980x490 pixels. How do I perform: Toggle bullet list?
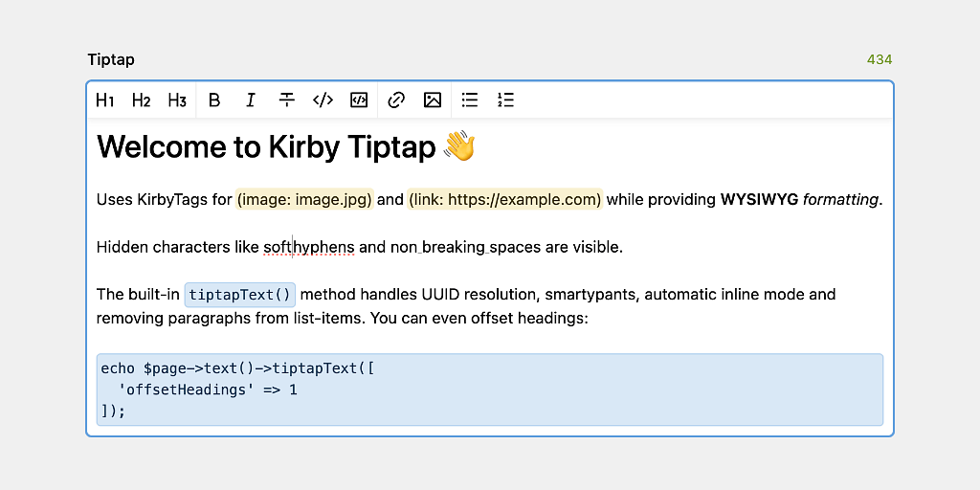tap(470, 100)
